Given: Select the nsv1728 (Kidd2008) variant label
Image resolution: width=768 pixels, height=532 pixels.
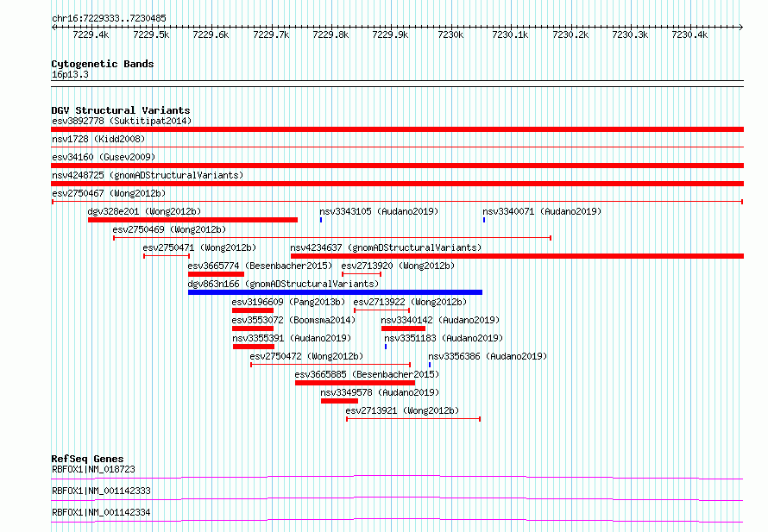Looking at the screenshot, I should [x=98, y=139].
